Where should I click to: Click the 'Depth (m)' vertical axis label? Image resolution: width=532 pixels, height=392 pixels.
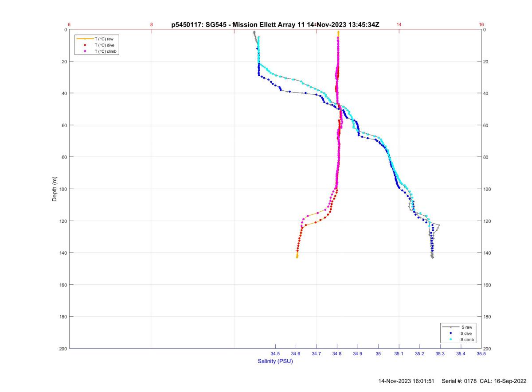click(55, 189)
